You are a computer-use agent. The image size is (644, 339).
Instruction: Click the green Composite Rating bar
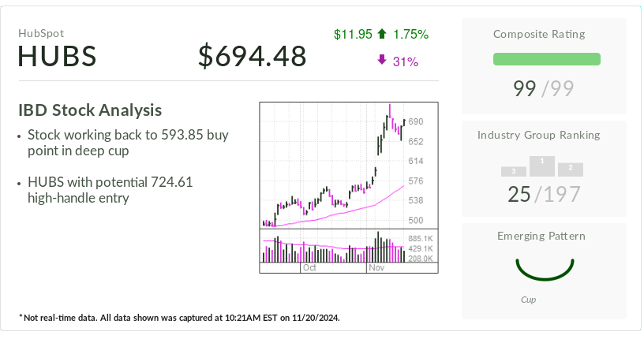546,59
